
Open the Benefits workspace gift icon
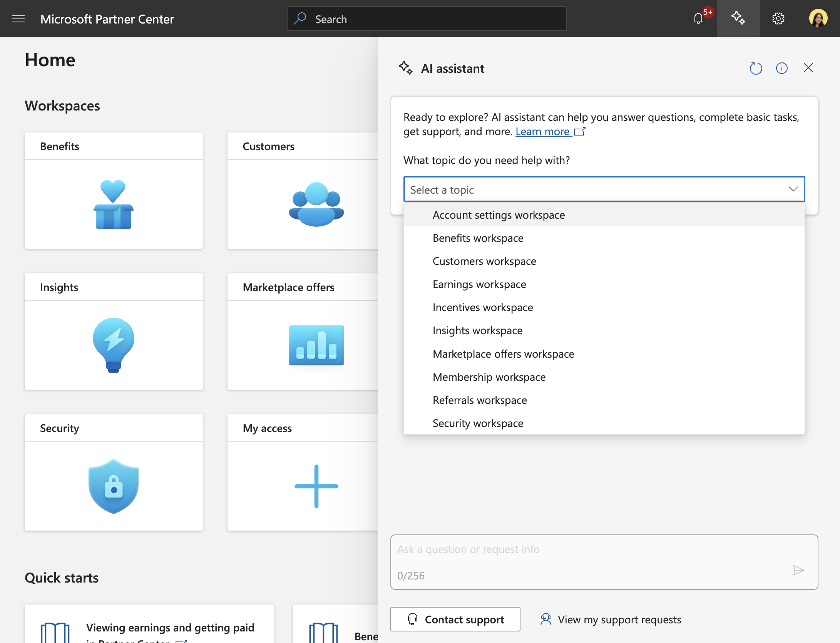[113, 204]
